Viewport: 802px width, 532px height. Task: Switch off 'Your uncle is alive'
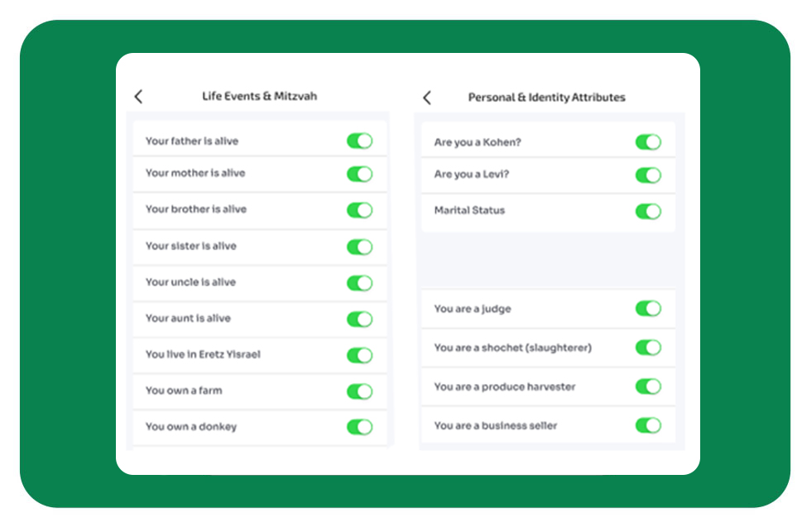[359, 283]
